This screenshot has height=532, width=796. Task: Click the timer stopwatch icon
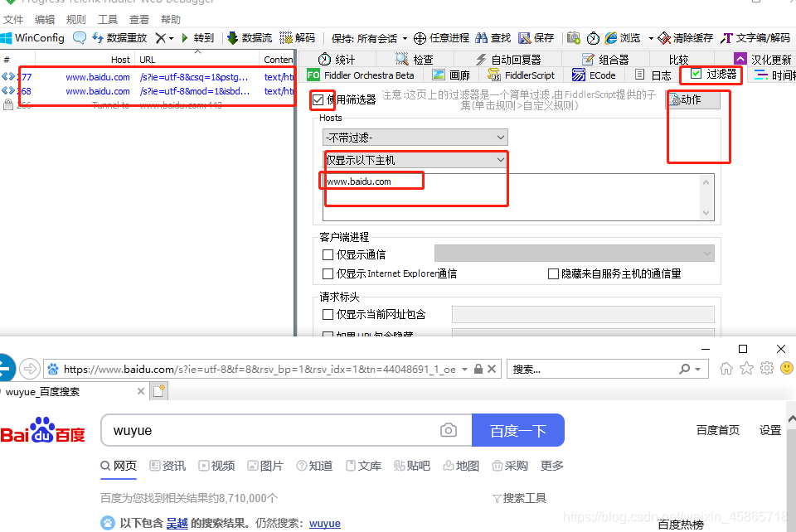coord(593,38)
